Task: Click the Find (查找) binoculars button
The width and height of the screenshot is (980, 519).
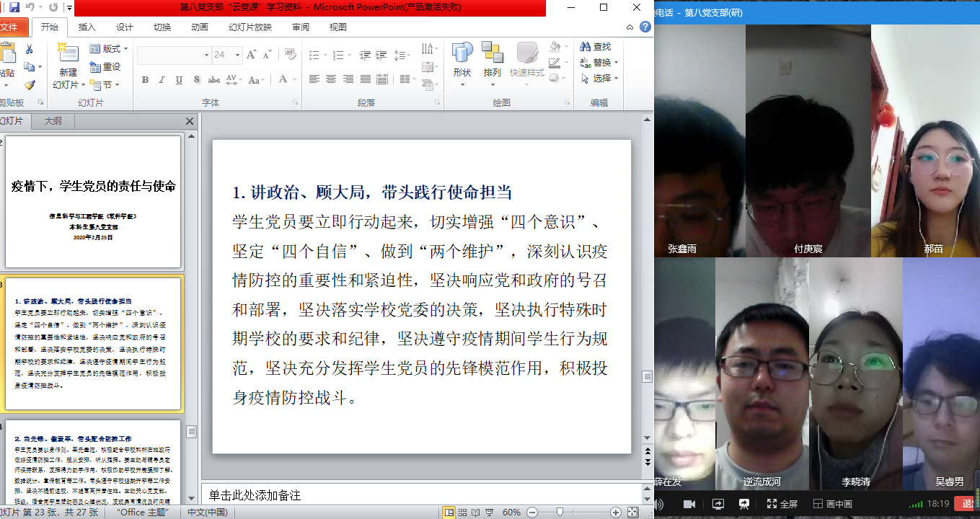Action: (x=594, y=47)
